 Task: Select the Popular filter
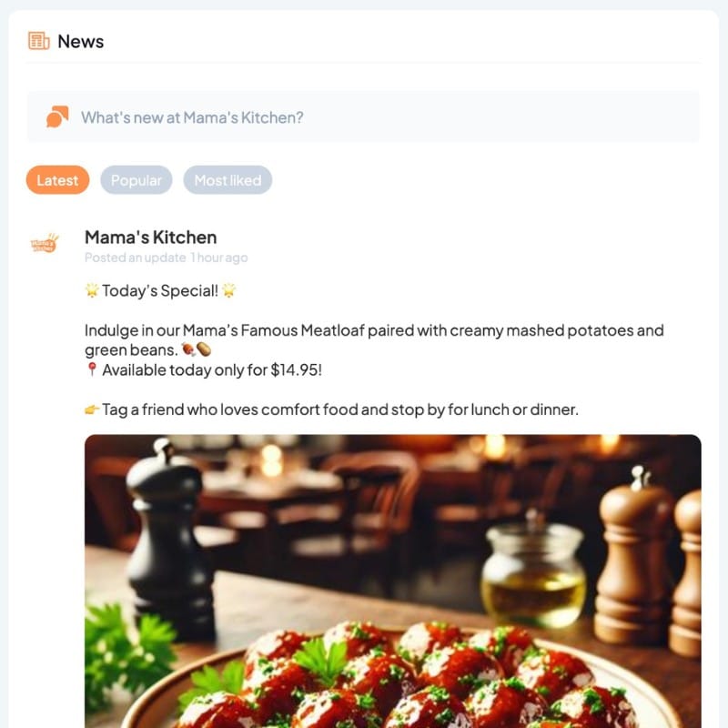[x=136, y=179]
